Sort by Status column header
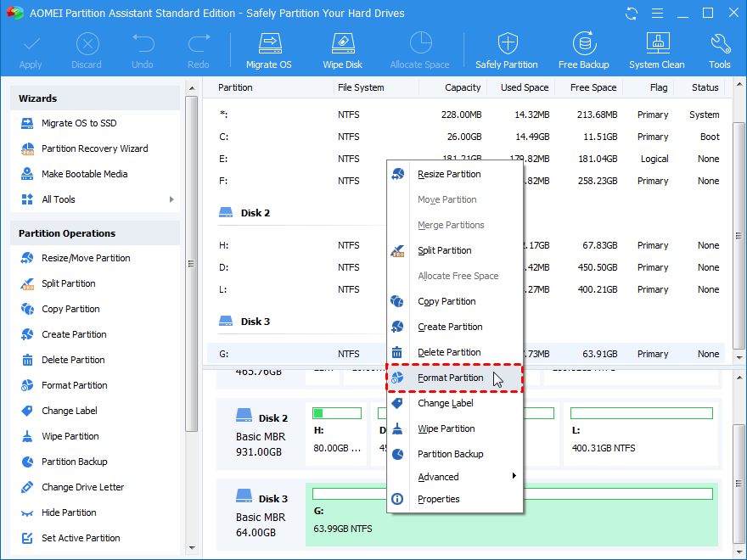Viewport: 747px width, 560px height. coord(705,87)
